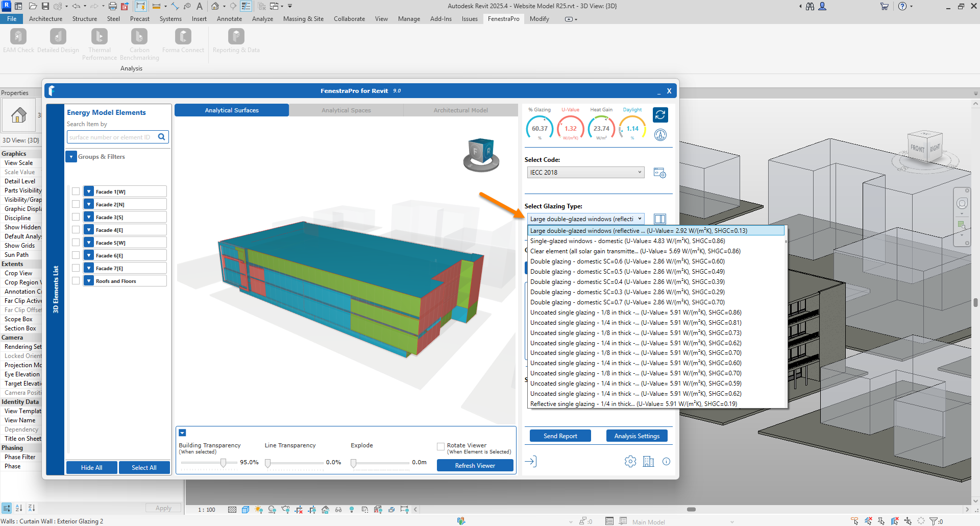The image size is (980, 526).
Task: Enable the Rotate Viewer checkbox
Action: [440, 447]
